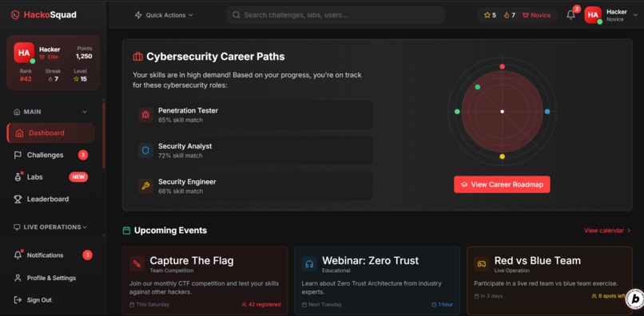This screenshot has width=644, height=316.
Task: Open the Capture The Flag event card
Action: (x=205, y=280)
